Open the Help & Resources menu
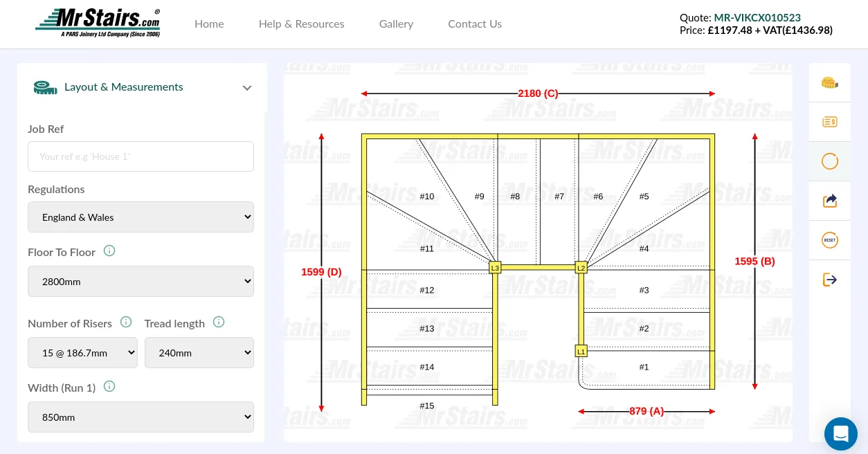This screenshot has width=868, height=454. click(x=301, y=24)
